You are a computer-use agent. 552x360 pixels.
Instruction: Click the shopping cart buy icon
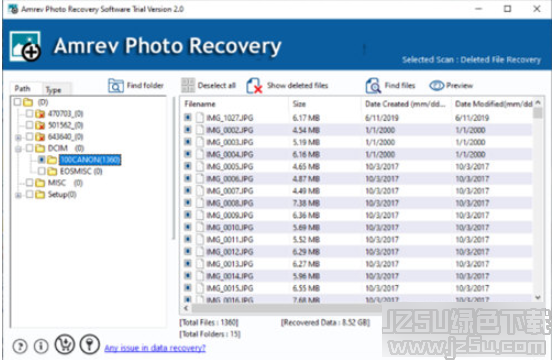65,344
